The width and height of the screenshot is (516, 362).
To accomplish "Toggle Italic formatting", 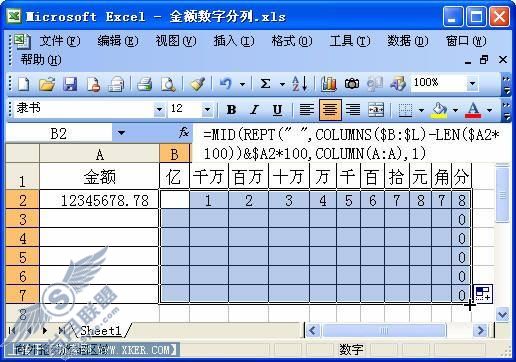I will click(254, 109).
